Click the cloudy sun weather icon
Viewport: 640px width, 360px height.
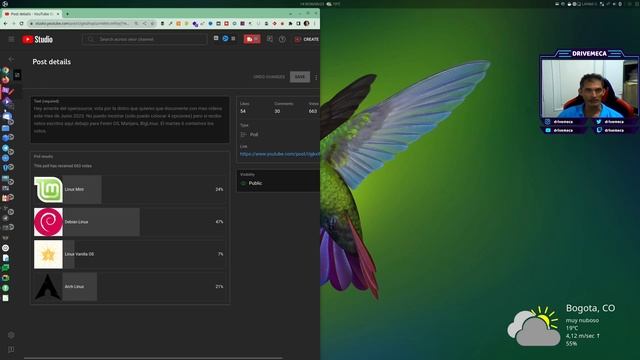click(x=533, y=327)
